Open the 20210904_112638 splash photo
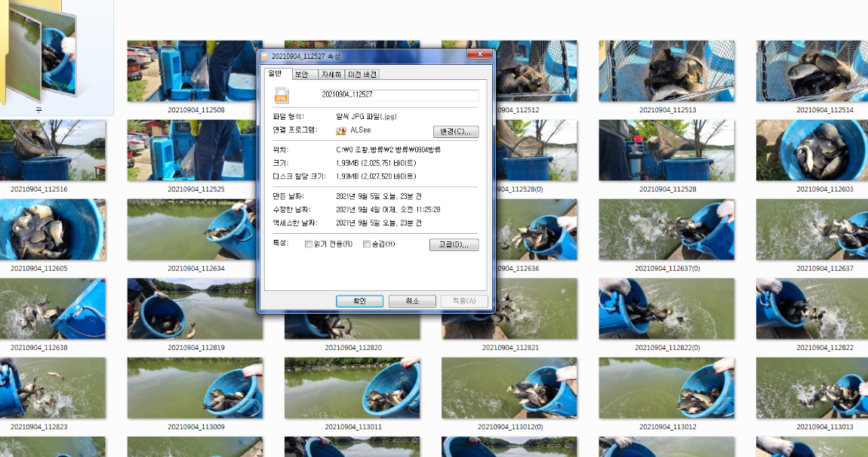Screen dimensions: 868x457 coord(53,308)
